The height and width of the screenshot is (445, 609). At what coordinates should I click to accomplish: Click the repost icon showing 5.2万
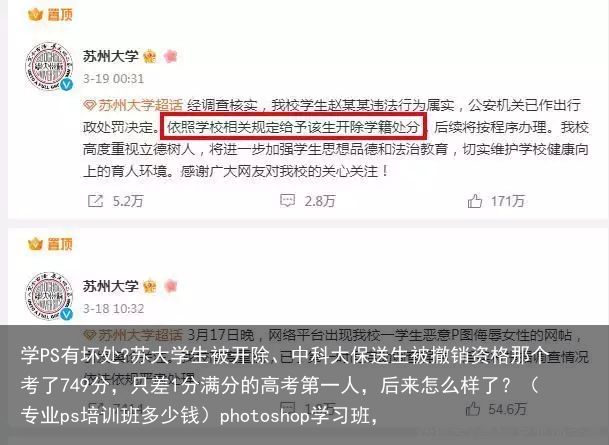(x=95, y=201)
